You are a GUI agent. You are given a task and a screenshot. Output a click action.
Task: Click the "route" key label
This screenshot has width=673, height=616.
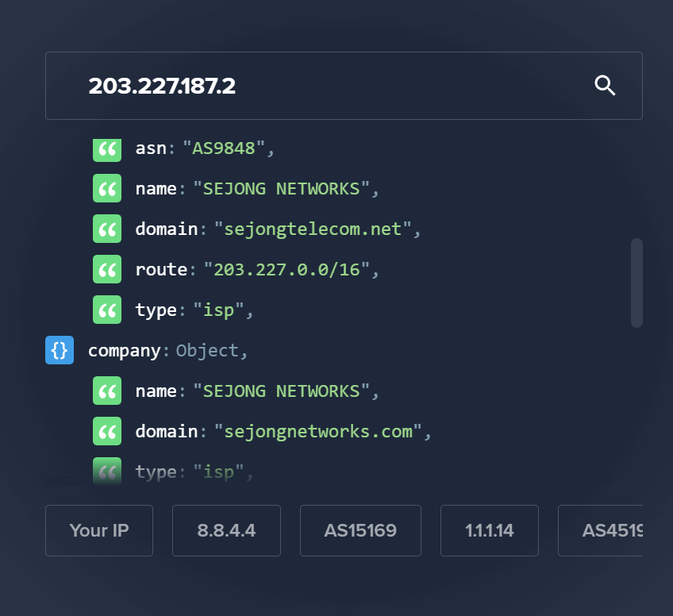coord(161,270)
